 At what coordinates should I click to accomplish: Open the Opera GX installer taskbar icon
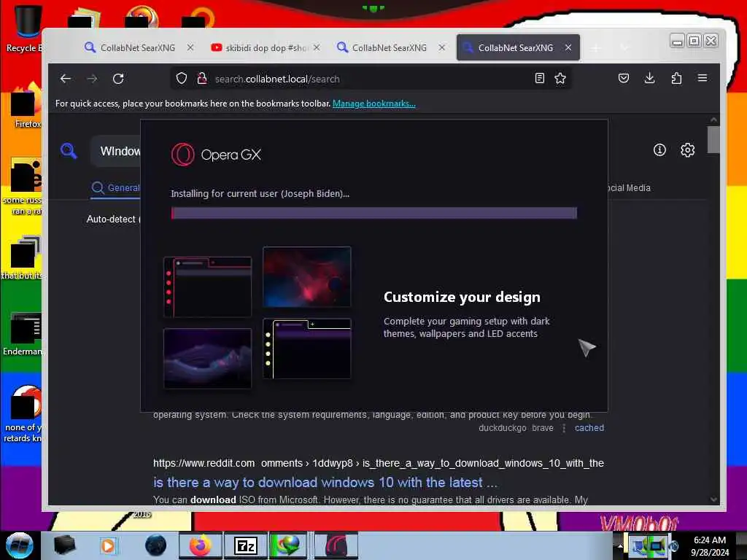pos(336,545)
